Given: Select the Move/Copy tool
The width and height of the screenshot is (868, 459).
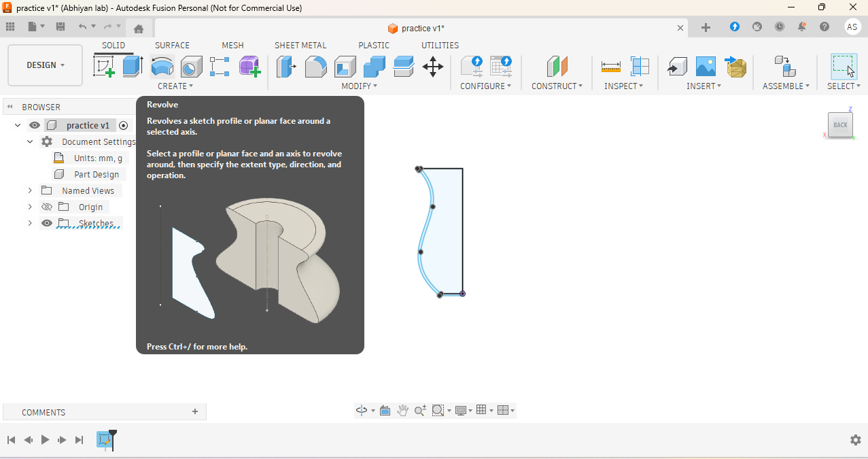Looking at the screenshot, I should pos(433,67).
